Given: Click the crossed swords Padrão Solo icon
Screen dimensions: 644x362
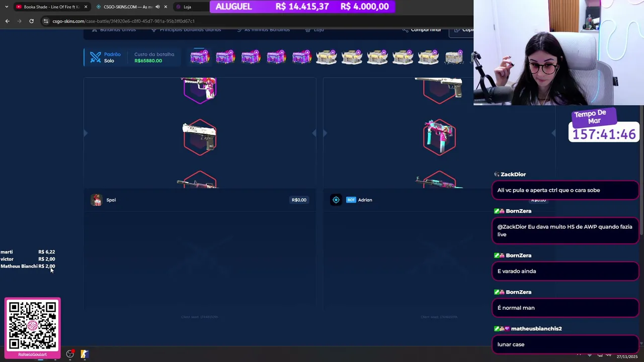Looking at the screenshot, I should pyautogui.click(x=96, y=57).
